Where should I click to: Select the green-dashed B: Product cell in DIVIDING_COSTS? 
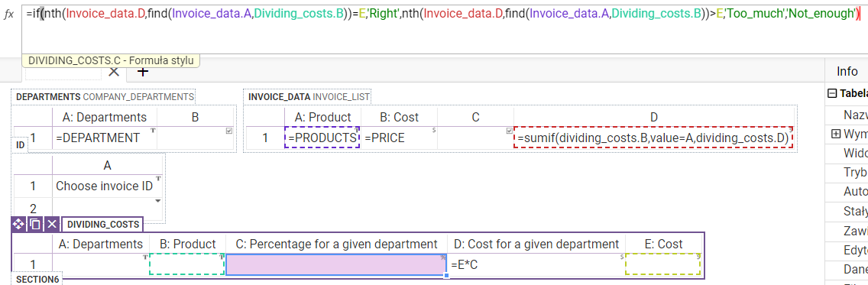click(187, 265)
